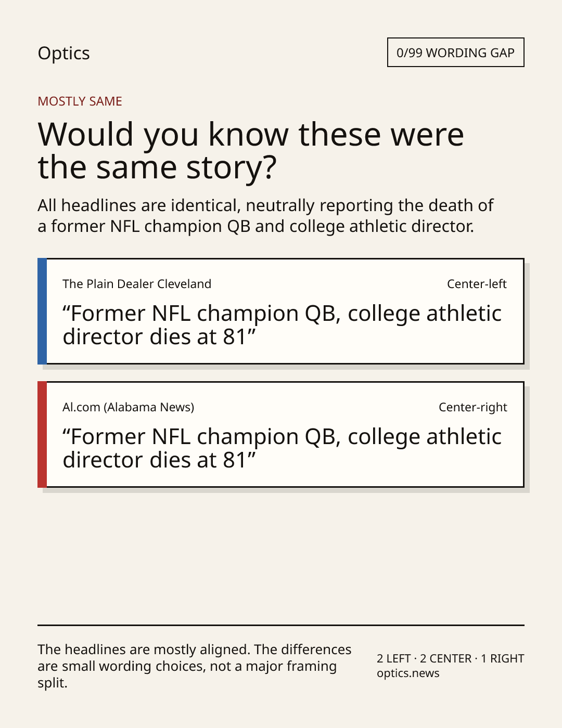Click Al.com (Alabama News) source name
The width and height of the screenshot is (562, 728).
pos(129,407)
